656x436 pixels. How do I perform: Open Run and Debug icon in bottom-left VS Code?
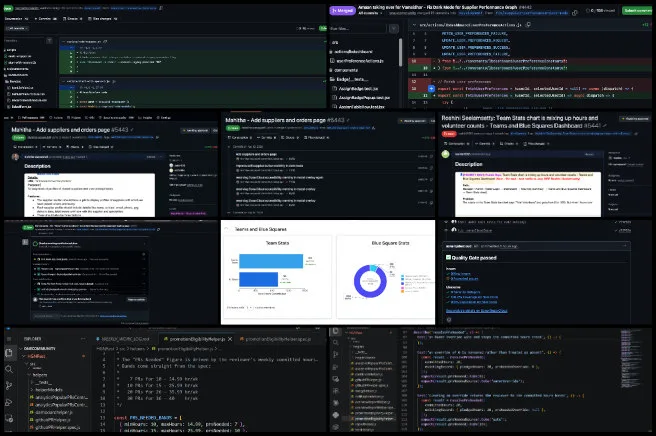coord(9,402)
